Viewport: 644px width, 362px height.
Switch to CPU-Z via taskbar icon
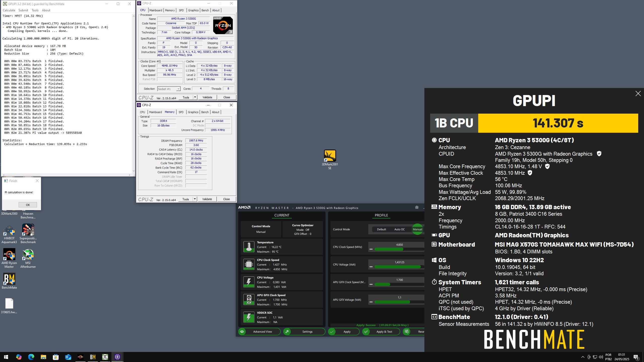(x=117, y=357)
